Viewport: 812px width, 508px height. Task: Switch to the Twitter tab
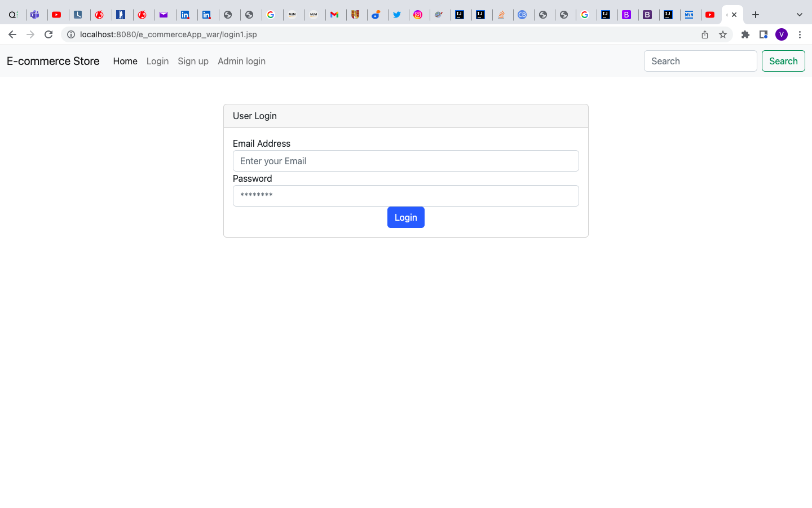click(x=397, y=15)
